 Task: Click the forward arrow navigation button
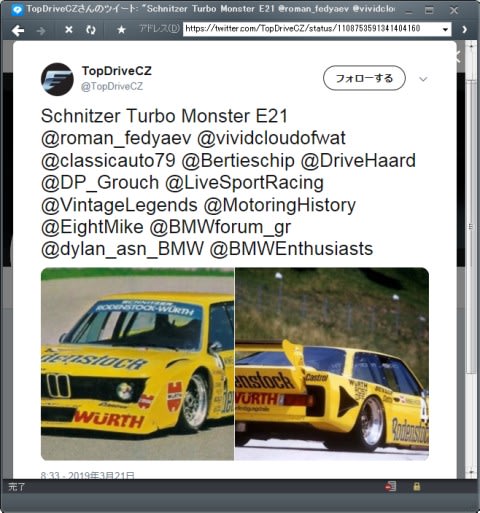click(x=41, y=31)
